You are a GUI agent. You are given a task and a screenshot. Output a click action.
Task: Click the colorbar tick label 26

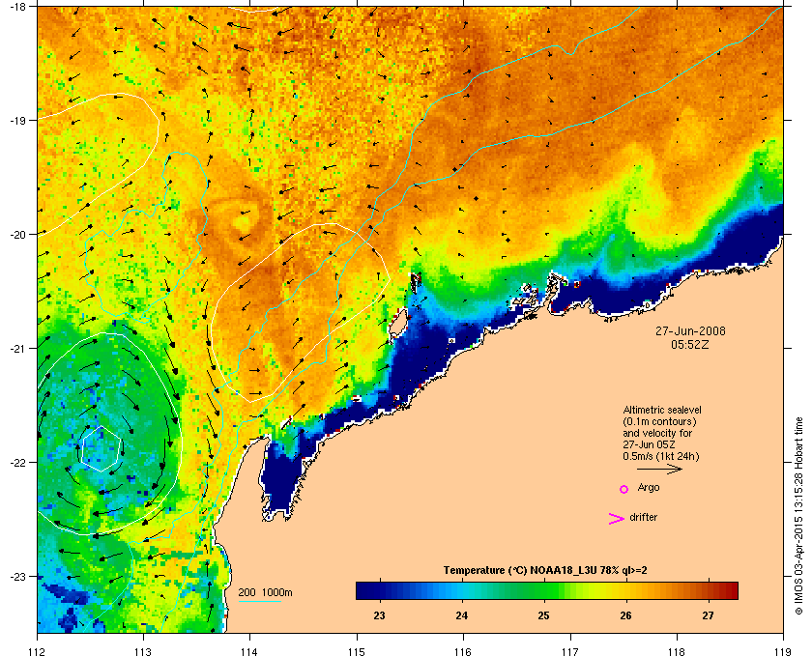[625, 615]
